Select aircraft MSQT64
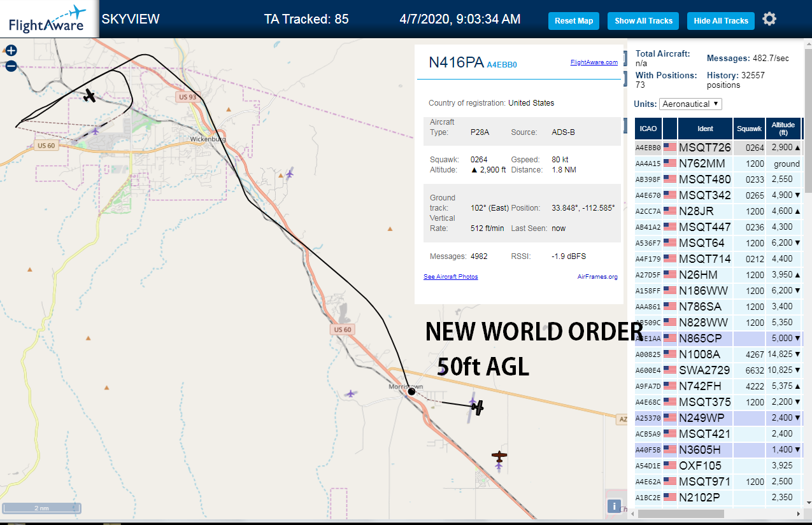This screenshot has width=812, height=525. click(718, 243)
